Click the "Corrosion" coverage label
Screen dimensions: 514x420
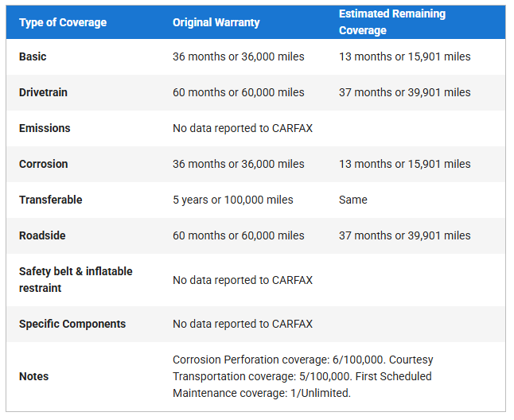[x=43, y=164]
